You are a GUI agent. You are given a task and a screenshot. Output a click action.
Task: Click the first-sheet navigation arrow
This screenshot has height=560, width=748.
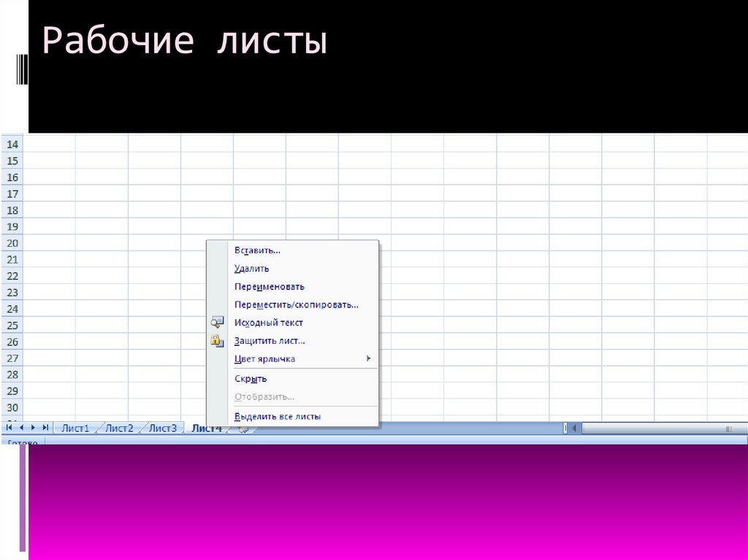(8, 428)
